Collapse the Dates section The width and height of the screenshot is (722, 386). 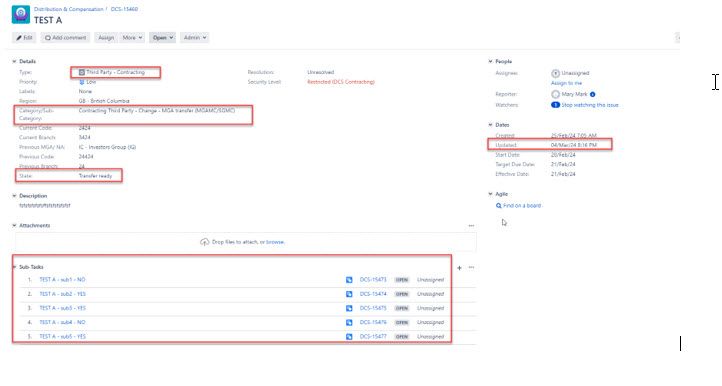(x=490, y=125)
